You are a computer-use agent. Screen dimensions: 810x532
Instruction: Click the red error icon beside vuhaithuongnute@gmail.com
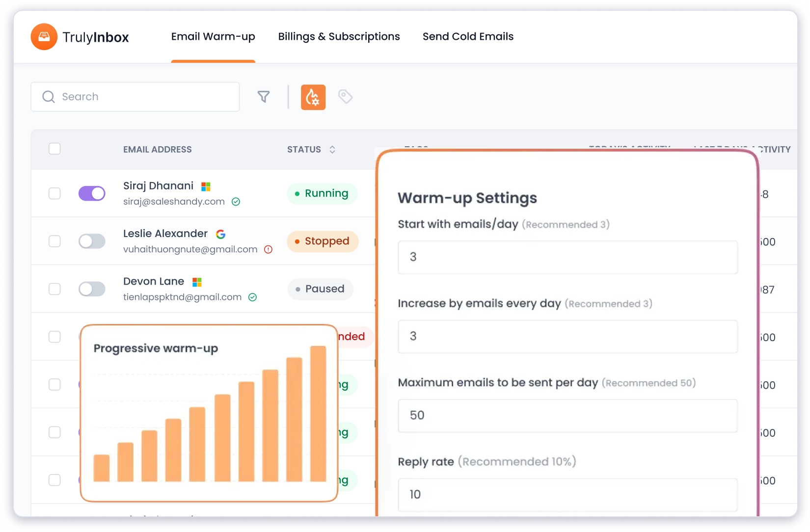click(x=268, y=249)
